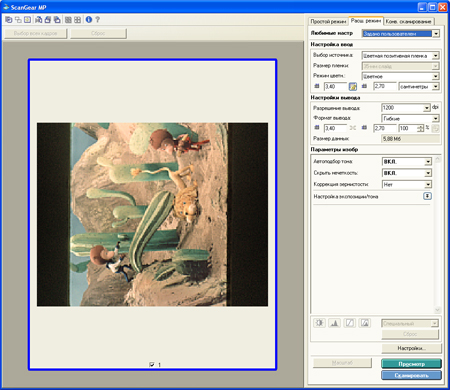Mirror the preview image using toolbar icon
Viewport: 450px width, 390px height.
[x=39, y=20]
